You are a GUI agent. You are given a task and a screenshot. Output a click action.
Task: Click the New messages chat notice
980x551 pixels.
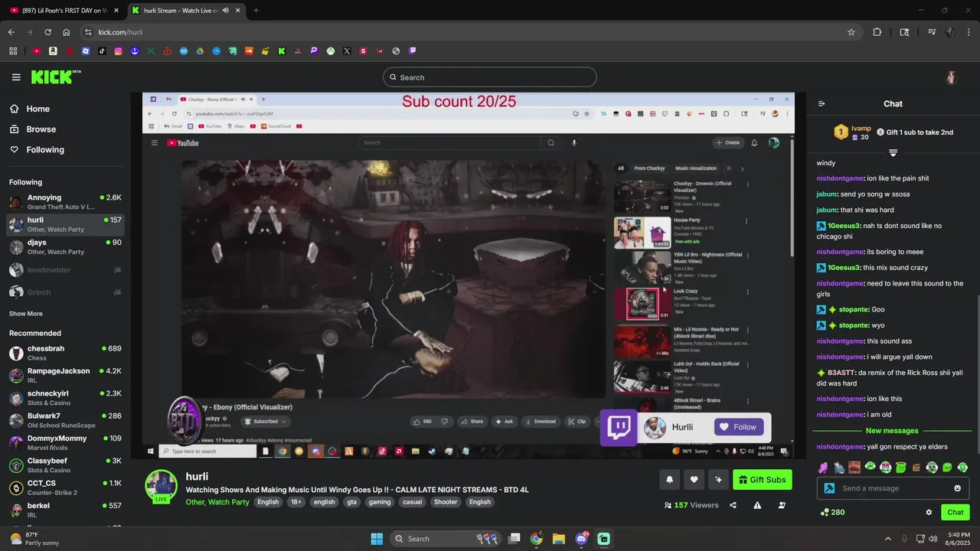point(891,431)
